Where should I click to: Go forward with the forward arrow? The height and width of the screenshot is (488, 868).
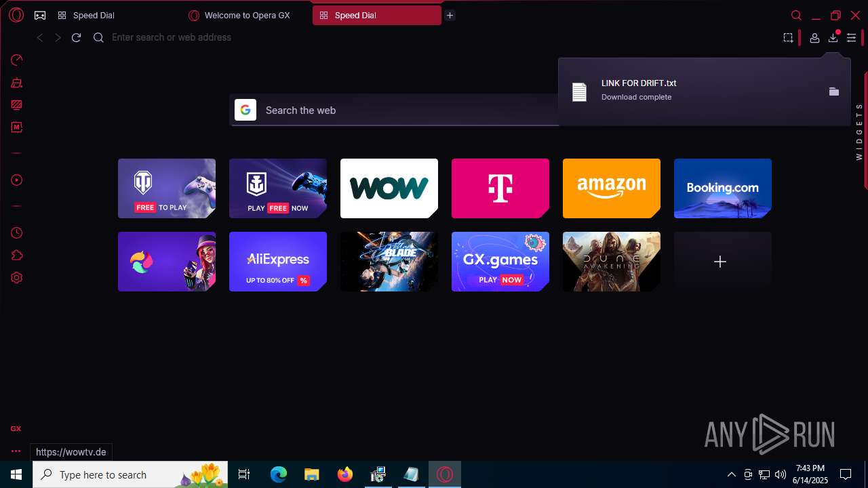[x=58, y=37]
